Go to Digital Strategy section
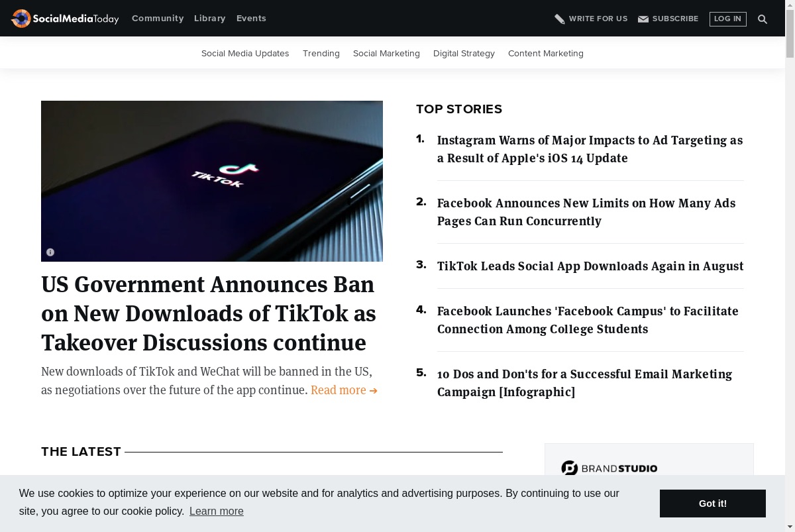 [464, 54]
